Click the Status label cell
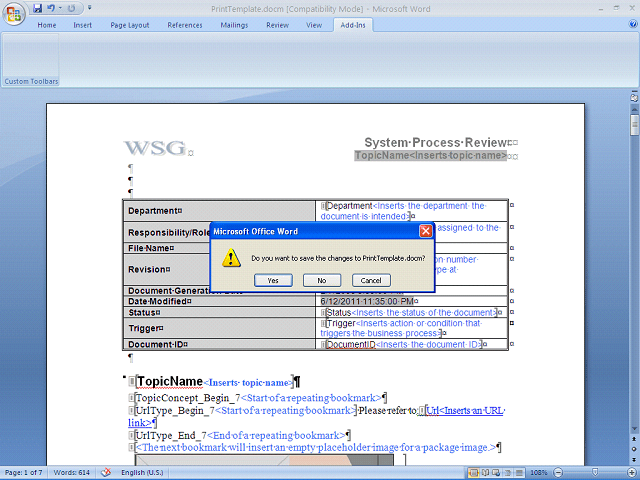640x480 pixels. tap(219, 313)
